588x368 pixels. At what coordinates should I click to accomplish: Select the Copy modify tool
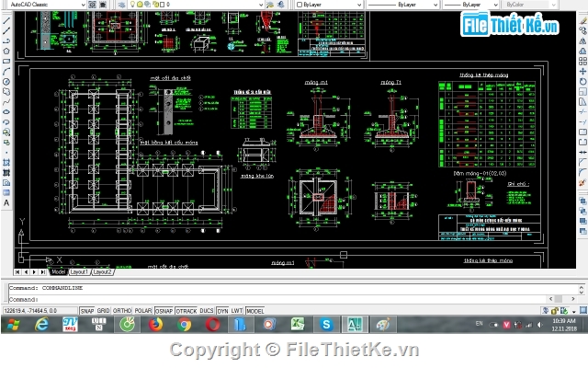point(582,30)
